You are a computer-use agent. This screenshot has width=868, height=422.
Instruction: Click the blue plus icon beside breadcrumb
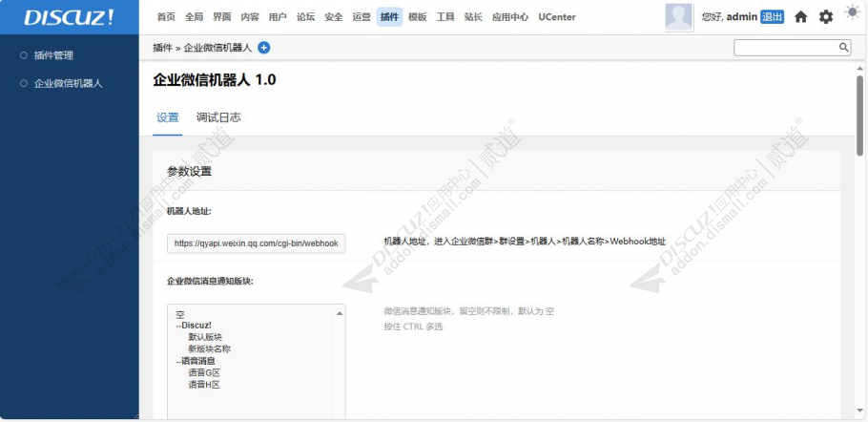(264, 48)
